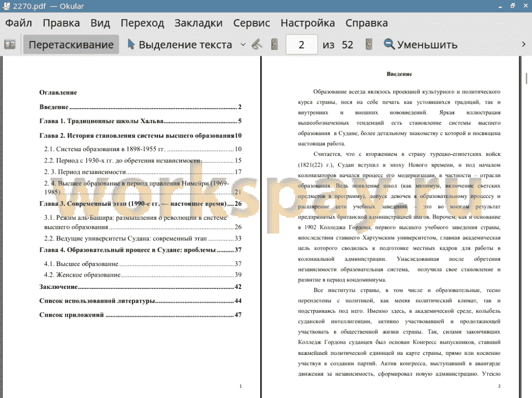Click the Okular app icon in title bar
This screenshot has width=532, height=398.
(6, 6)
